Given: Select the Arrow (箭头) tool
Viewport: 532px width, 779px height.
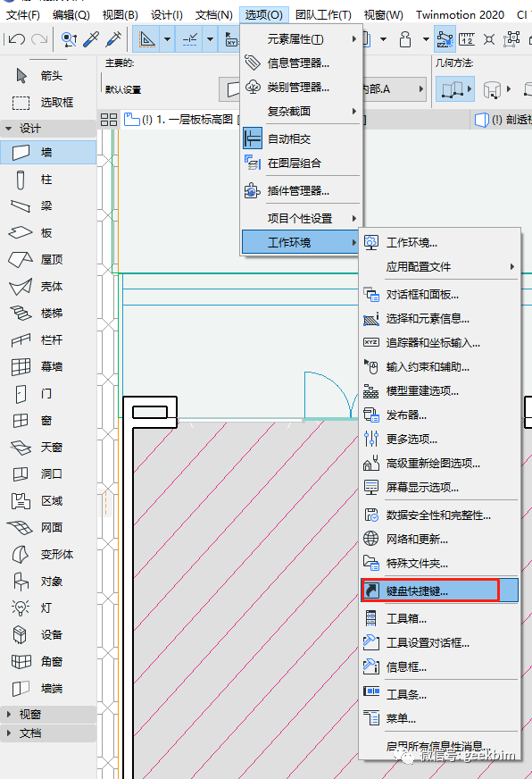Looking at the screenshot, I should pos(48,76).
